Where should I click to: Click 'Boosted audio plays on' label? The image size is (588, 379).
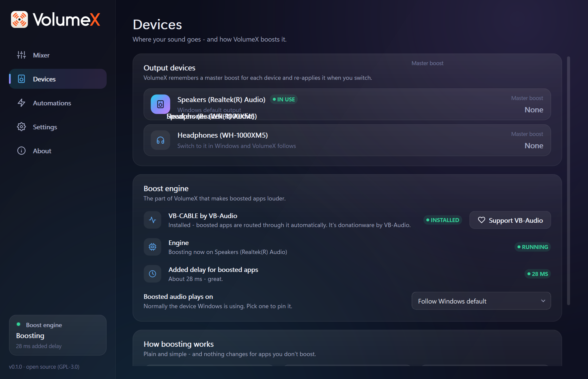pyautogui.click(x=178, y=297)
